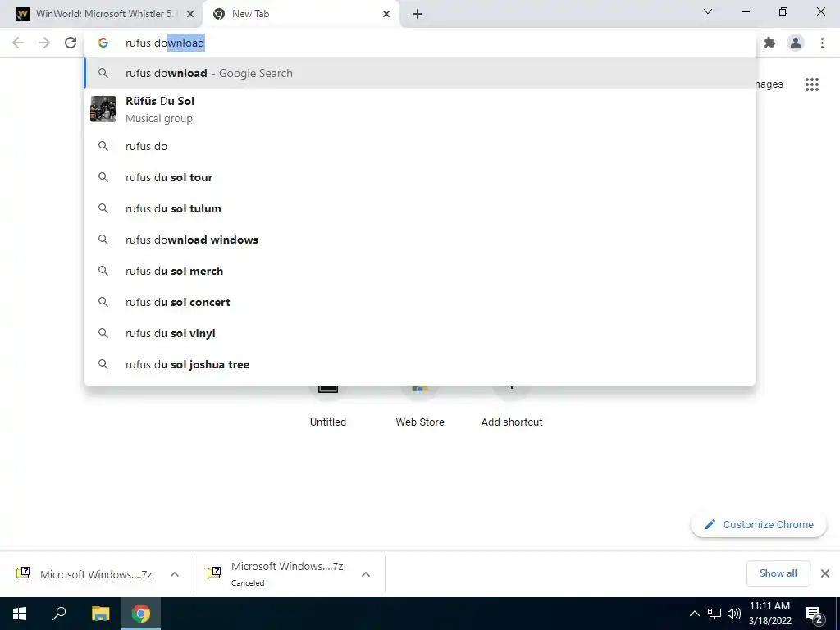The width and height of the screenshot is (840, 630).
Task: Click the 7z file icon of first download
Action: click(x=23, y=573)
